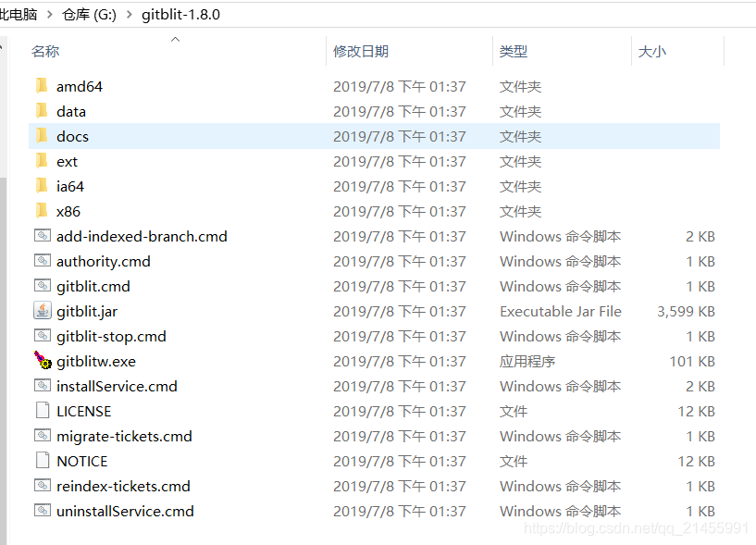Select the ia64 folder name
Image resolution: width=756 pixels, height=545 pixels.
click(x=70, y=186)
